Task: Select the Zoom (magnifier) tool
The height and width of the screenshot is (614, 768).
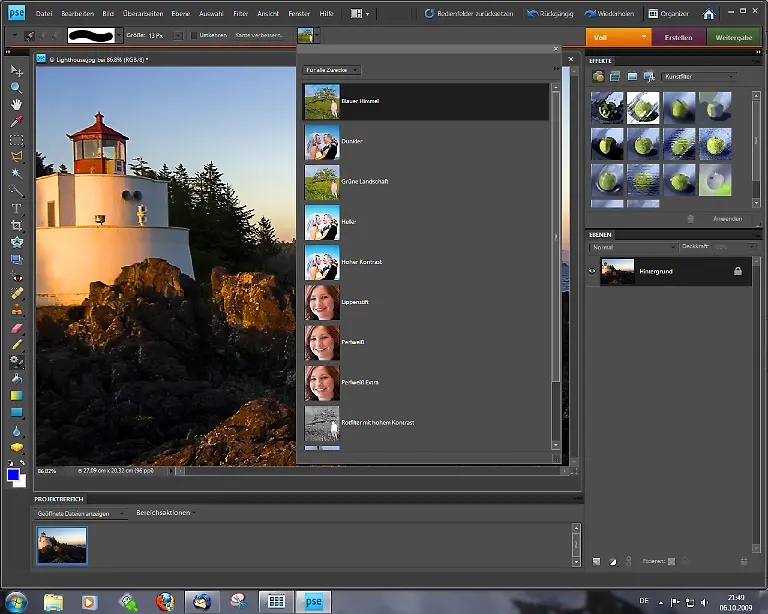Action: pyautogui.click(x=16, y=88)
